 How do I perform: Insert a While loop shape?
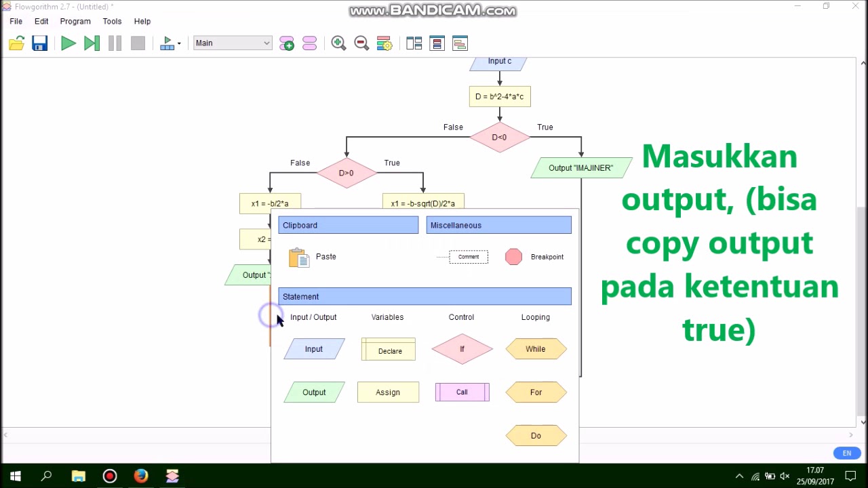click(536, 349)
